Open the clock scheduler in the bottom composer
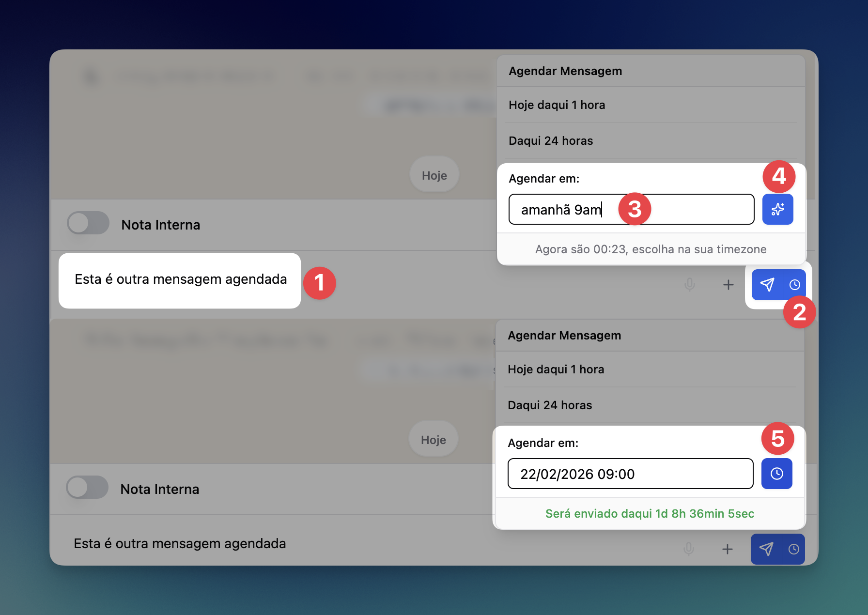 (x=794, y=549)
